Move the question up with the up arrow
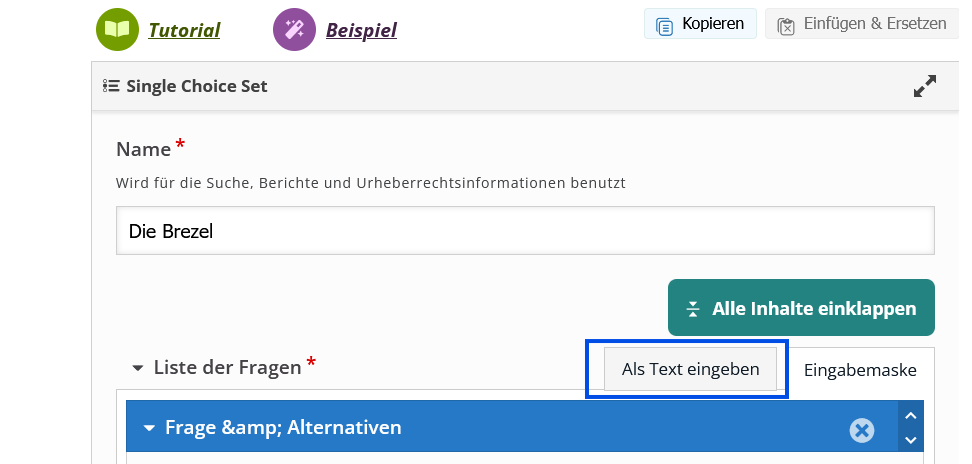This screenshot has width=972, height=464. (910, 416)
